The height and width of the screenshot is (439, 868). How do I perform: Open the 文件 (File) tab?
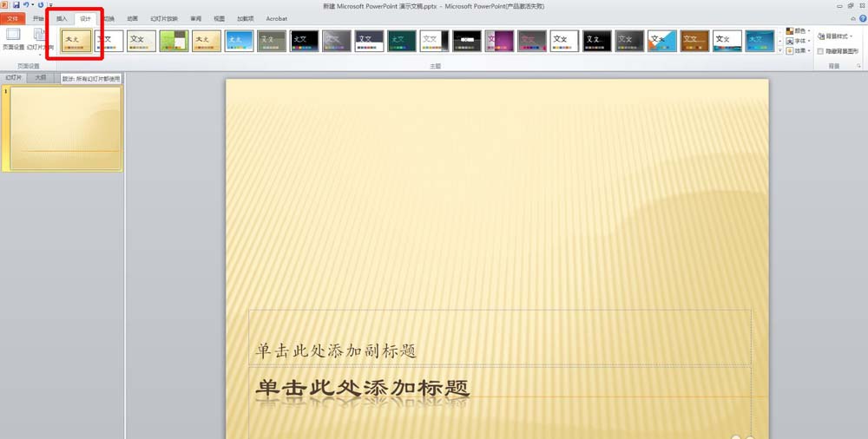(x=13, y=19)
